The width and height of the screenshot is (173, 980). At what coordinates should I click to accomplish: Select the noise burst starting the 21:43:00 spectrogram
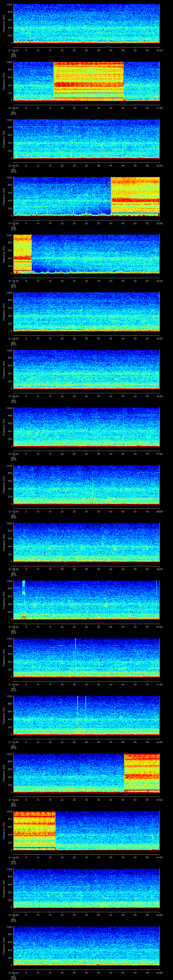click(34, 830)
